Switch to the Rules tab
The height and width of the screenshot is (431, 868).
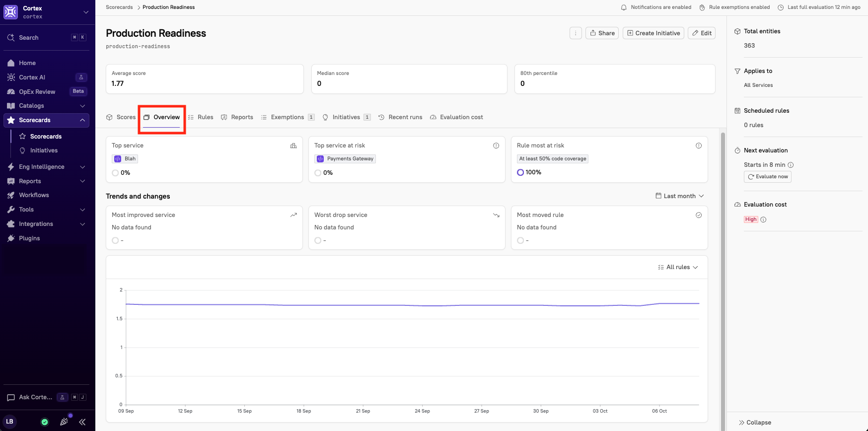(201, 117)
